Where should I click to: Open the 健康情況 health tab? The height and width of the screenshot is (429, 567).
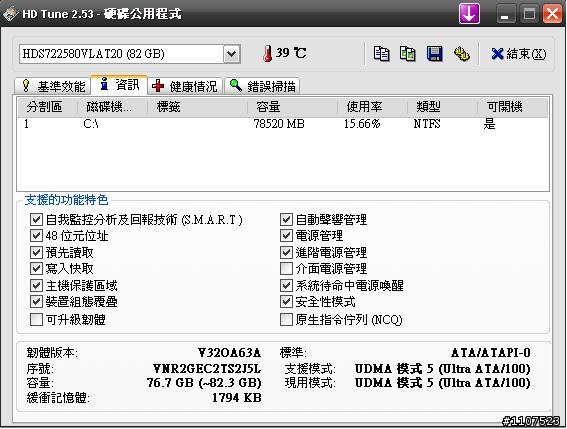tap(184, 86)
